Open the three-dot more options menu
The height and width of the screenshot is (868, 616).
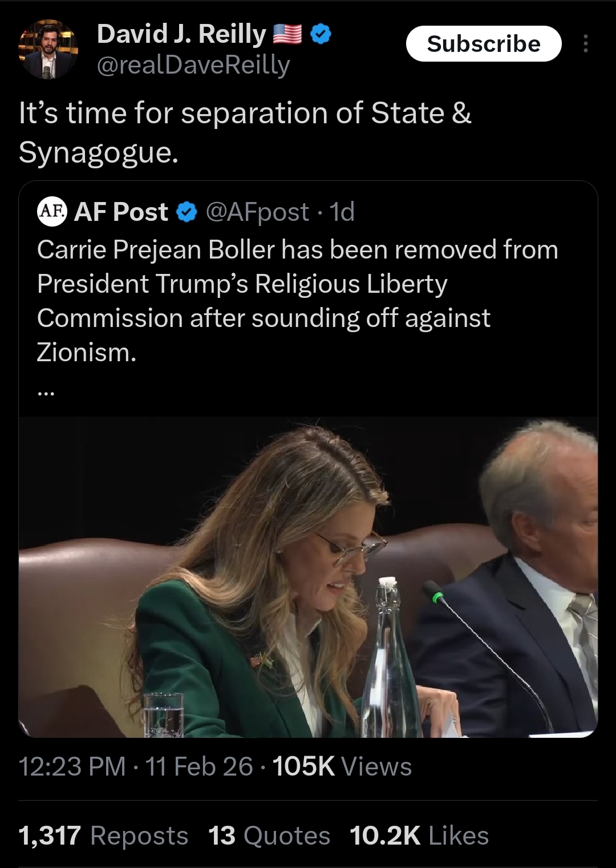[585, 44]
